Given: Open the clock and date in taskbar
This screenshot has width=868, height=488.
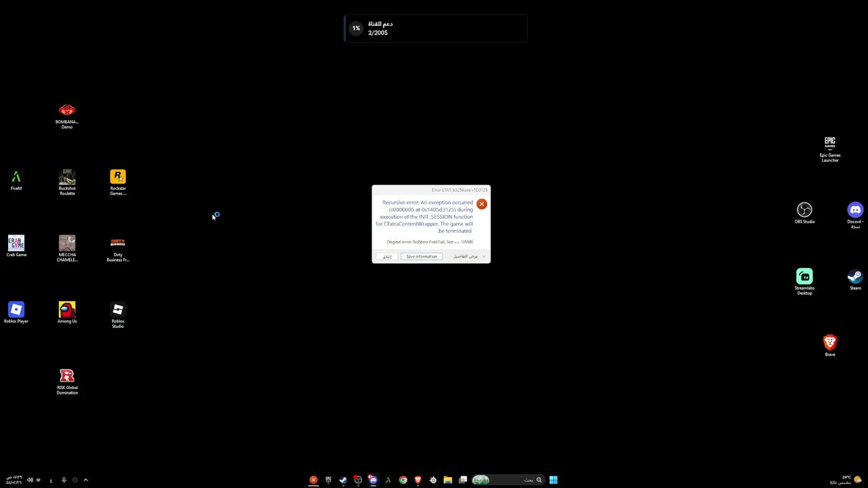Looking at the screenshot, I should (14, 480).
